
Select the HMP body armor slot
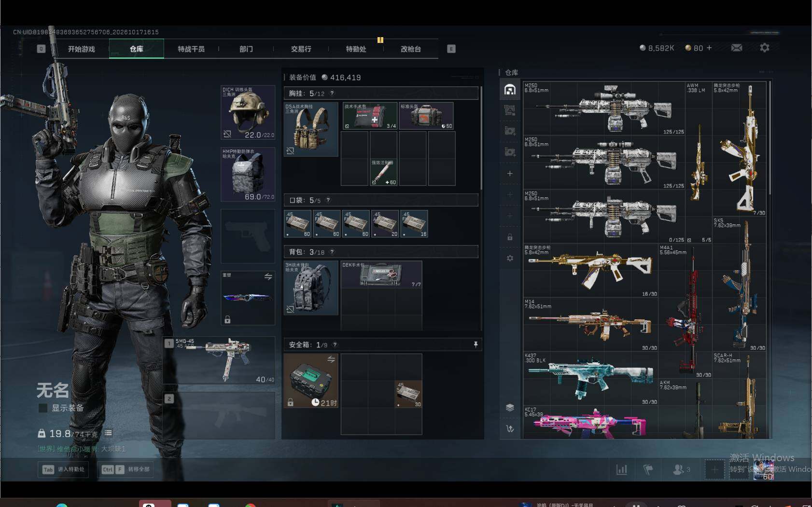pyautogui.click(x=248, y=174)
